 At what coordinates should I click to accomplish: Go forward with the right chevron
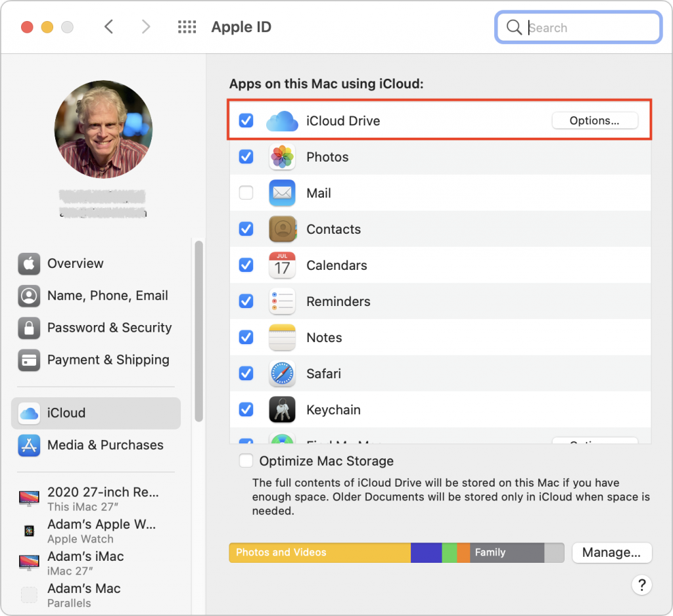point(146,27)
